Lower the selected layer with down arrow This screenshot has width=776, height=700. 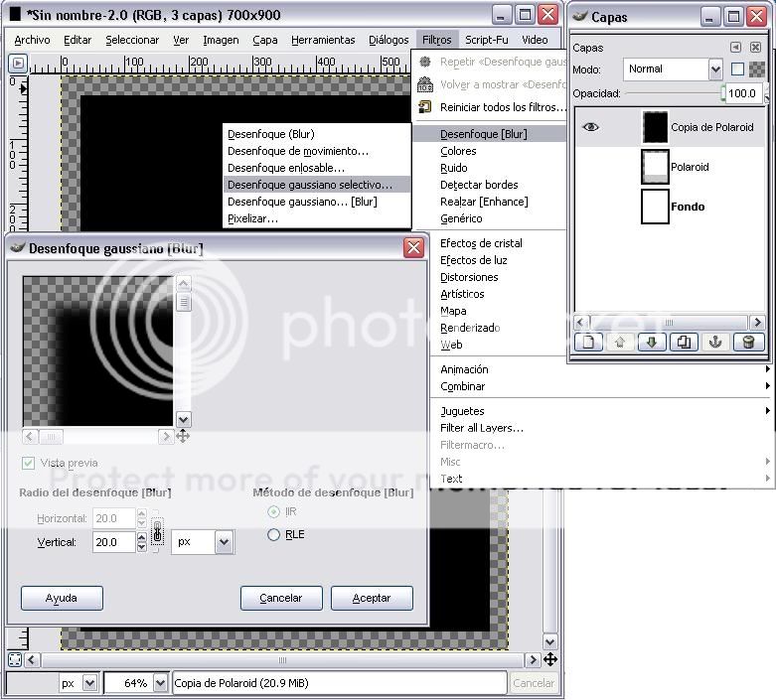pos(653,343)
